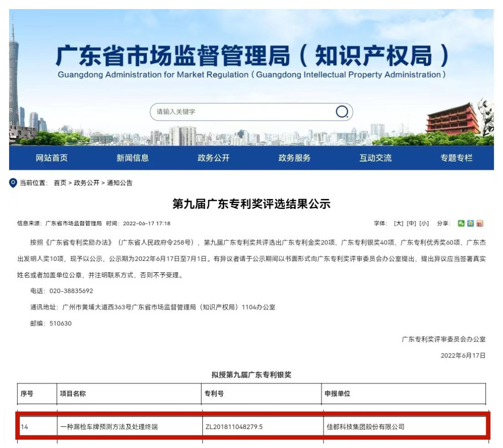Image resolution: width=503 pixels, height=448 pixels.
Task: Open the 政务公开 navigation menu
Action: click(x=213, y=159)
